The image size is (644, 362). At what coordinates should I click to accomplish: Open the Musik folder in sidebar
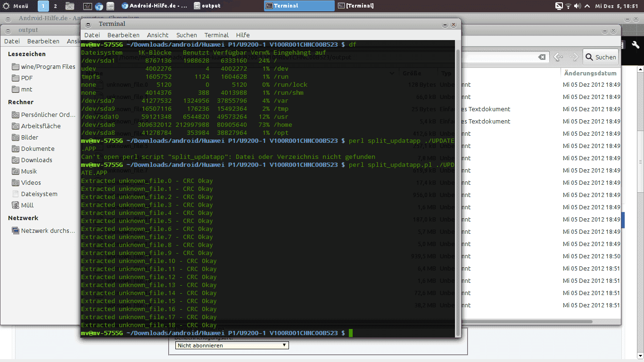pyautogui.click(x=25, y=171)
